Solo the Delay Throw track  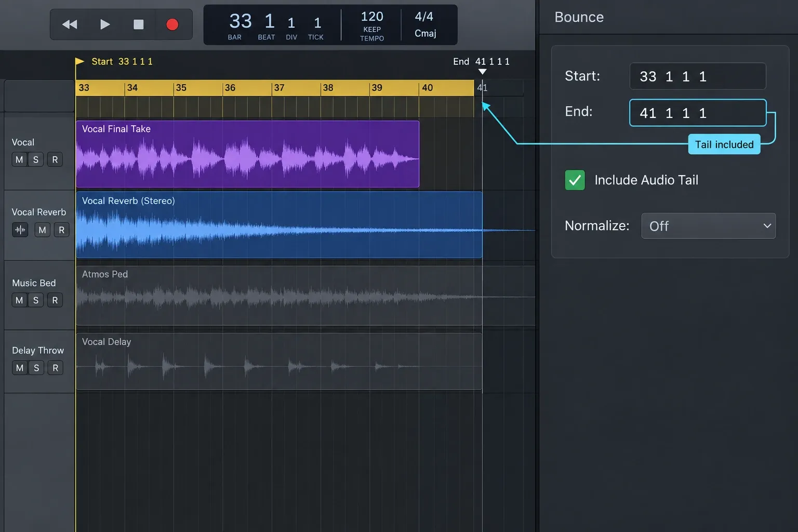coord(36,368)
